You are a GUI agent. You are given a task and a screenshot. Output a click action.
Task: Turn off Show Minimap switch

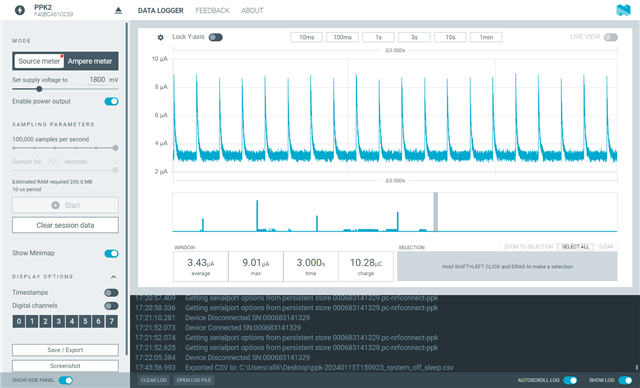pyautogui.click(x=111, y=254)
